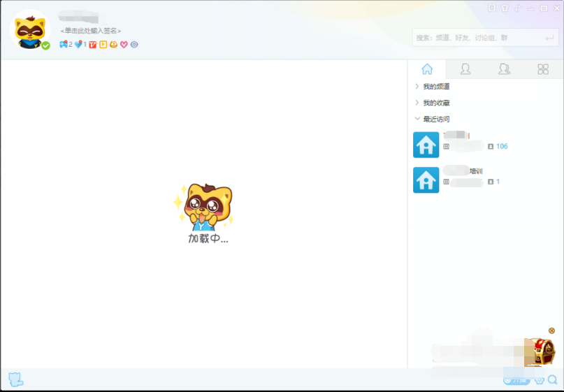The width and height of the screenshot is (564, 392).
Task: Click the green online status badge
Action: click(x=45, y=45)
